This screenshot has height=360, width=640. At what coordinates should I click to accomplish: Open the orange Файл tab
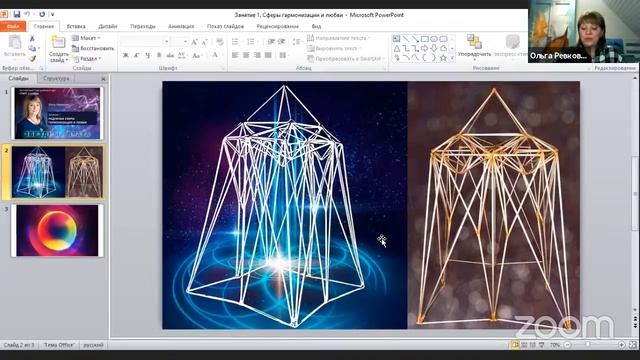click(x=13, y=26)
